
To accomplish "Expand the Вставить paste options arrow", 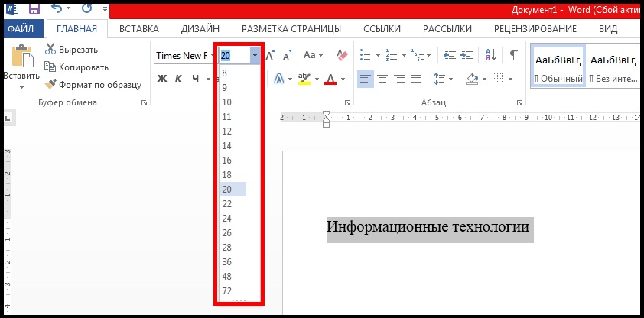I will tap(21, 87).
